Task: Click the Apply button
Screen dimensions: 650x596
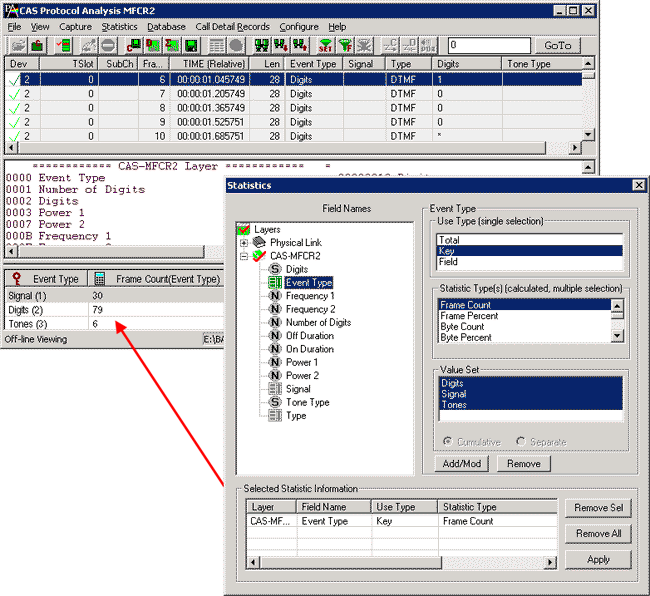Action: tap(598, 560)
